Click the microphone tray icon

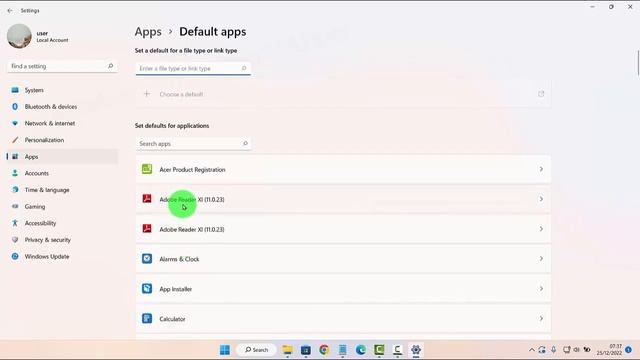tap(554, 350)
